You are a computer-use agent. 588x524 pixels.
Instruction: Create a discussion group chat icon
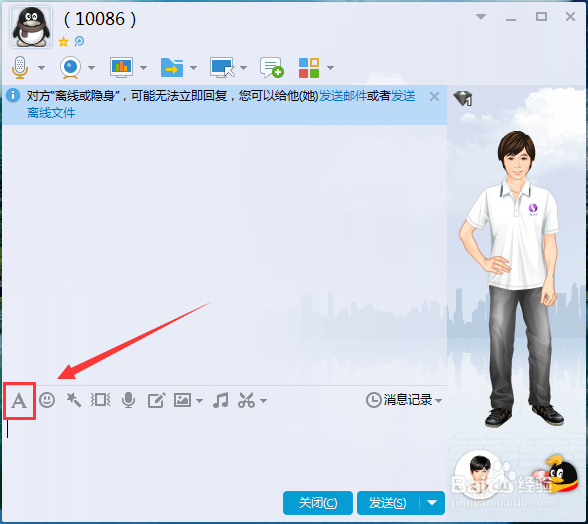(x=272, y=68)
